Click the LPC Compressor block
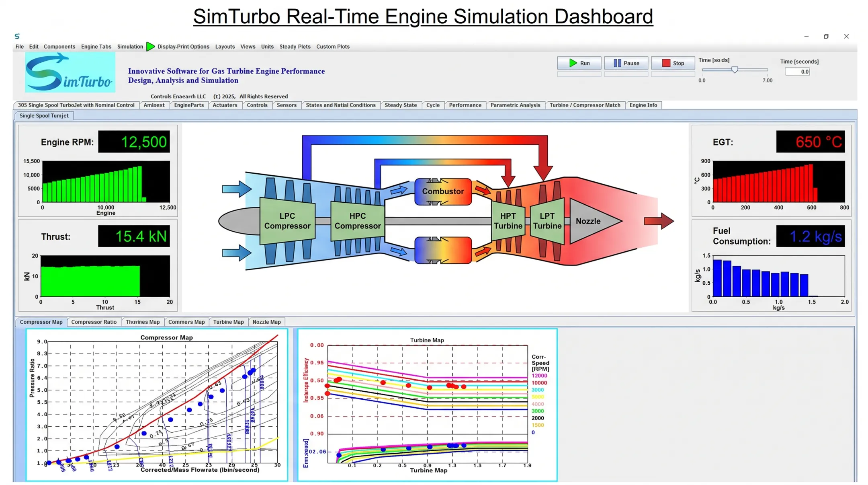Image resolution: width=868 pixels, height=485 pixels. click(x=287, y=221)
